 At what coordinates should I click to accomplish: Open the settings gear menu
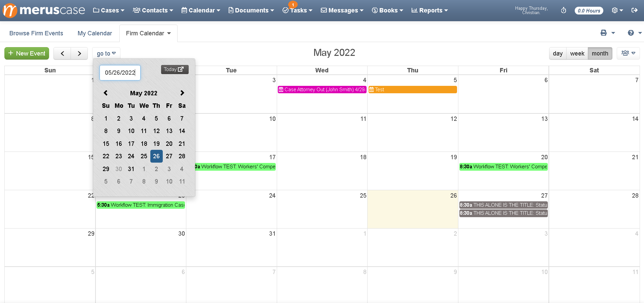tap(617, 10)
